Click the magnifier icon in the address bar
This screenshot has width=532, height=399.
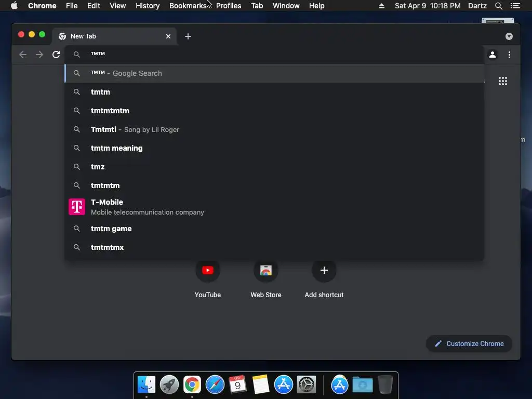77,54
